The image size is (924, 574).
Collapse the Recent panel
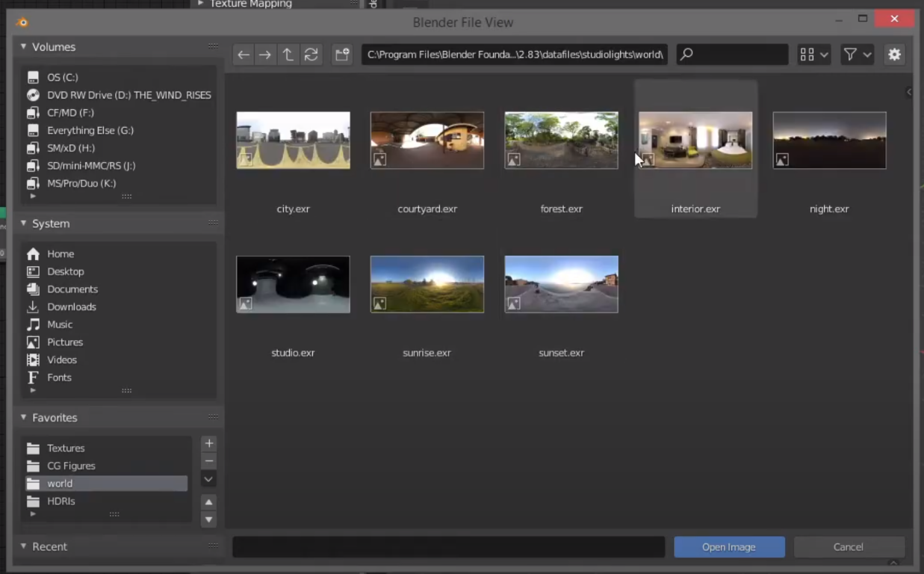pyautogui.click(x=23, y=546)
